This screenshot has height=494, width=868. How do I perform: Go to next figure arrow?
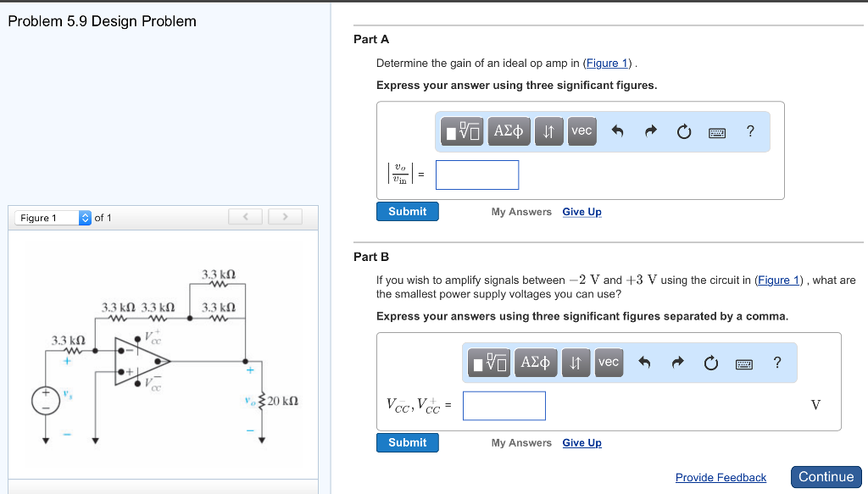pos(285,217)
